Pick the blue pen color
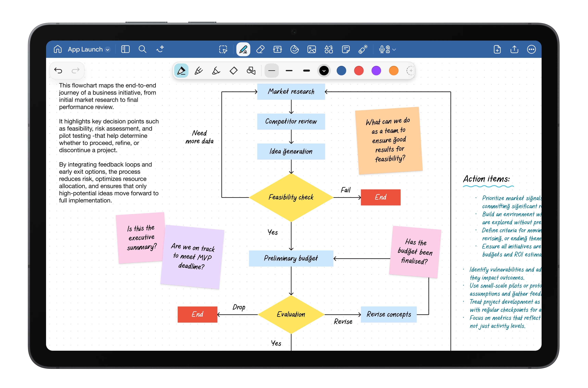The width and height of the screenshot is (588, 388). [x=341, y=71]
